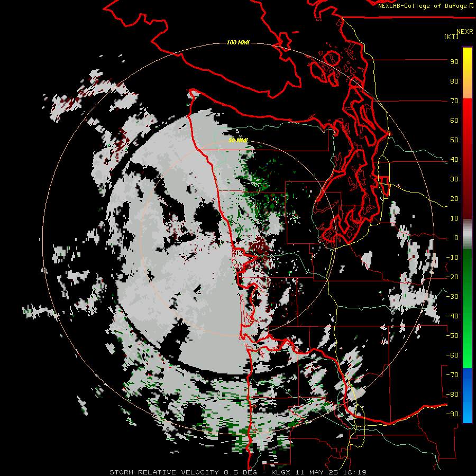Click the -20 value on velocity scale
Screen dimensions: 476x476
pos(452,277)
